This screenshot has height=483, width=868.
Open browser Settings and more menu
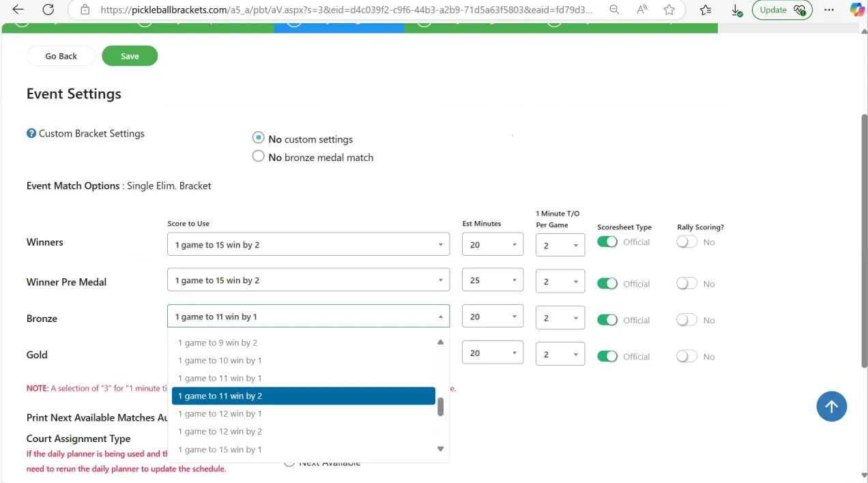click(x=829, y=10)
